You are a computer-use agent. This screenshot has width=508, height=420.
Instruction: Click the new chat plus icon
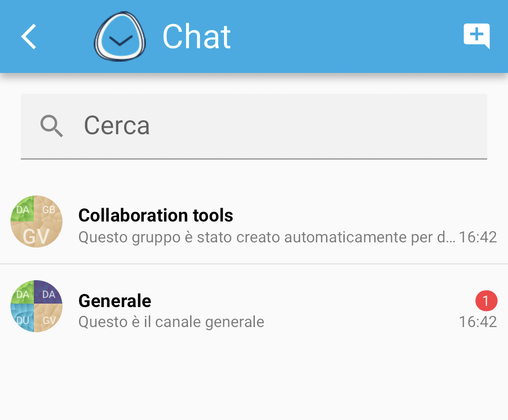(x=476, y=36)
